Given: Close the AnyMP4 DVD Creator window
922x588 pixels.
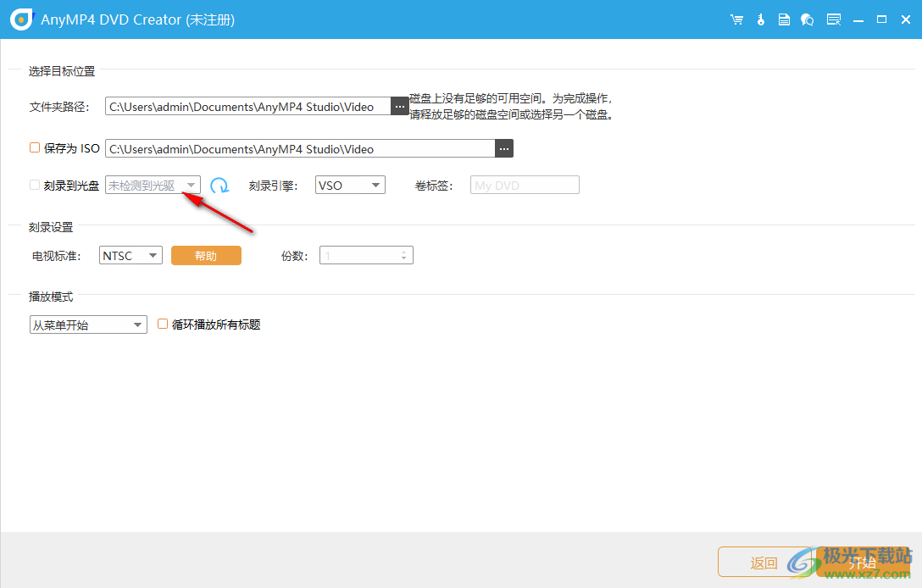Looking at the screenshot, I should click(906, 20).
